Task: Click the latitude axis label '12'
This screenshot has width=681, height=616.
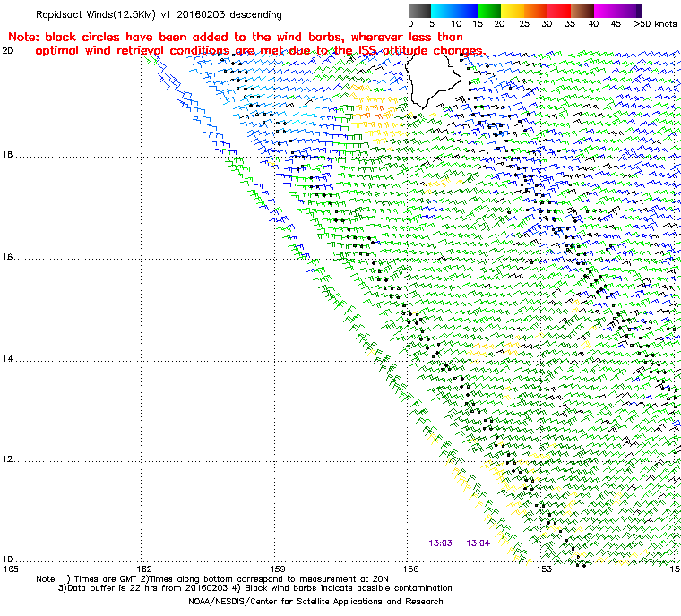Action: (7, 458)
